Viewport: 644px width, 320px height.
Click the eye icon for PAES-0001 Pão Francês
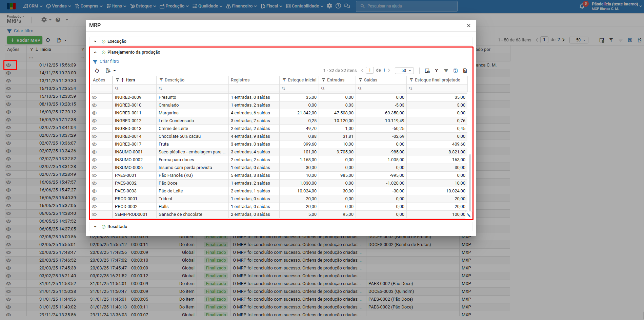pos(94,175)
